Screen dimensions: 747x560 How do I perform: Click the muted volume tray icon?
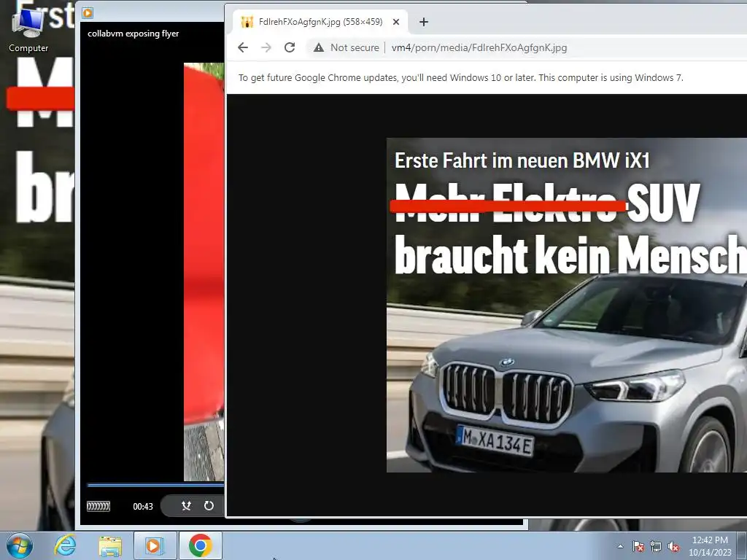click(673, 546)
